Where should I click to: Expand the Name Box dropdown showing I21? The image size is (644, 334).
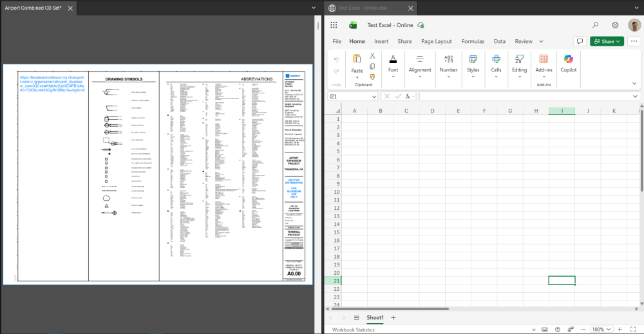pyautogui.click(x=374, y=97)
